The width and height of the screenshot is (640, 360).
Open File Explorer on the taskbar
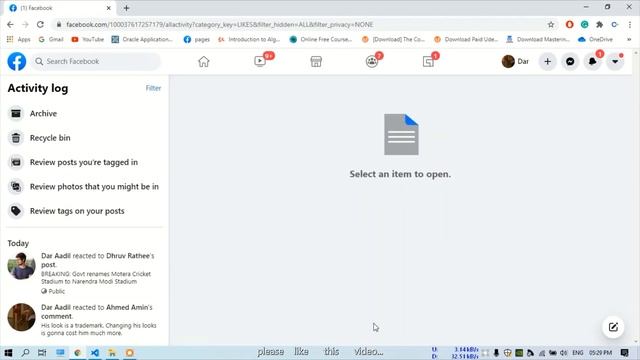point(112,353)
